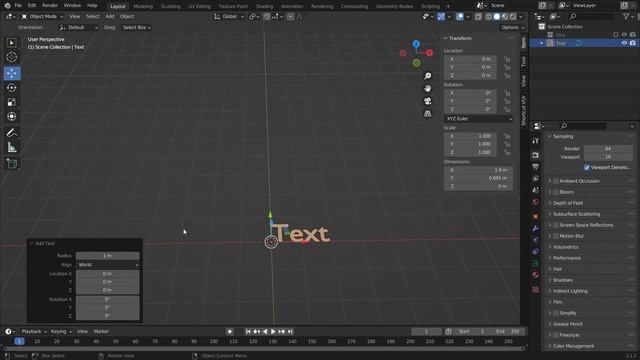
Task: Open the Tool properties tab icon
Action: tap(536, 141)
